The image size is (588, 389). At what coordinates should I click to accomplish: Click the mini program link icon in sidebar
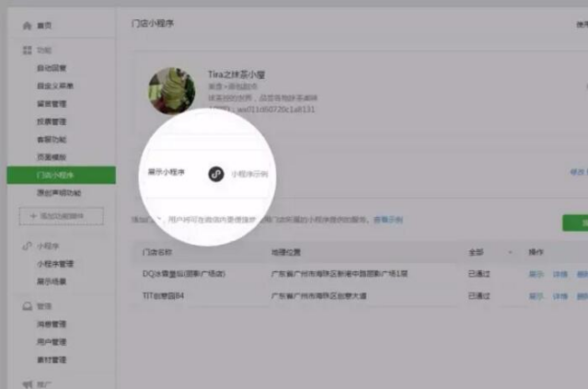tap(27, 246)
